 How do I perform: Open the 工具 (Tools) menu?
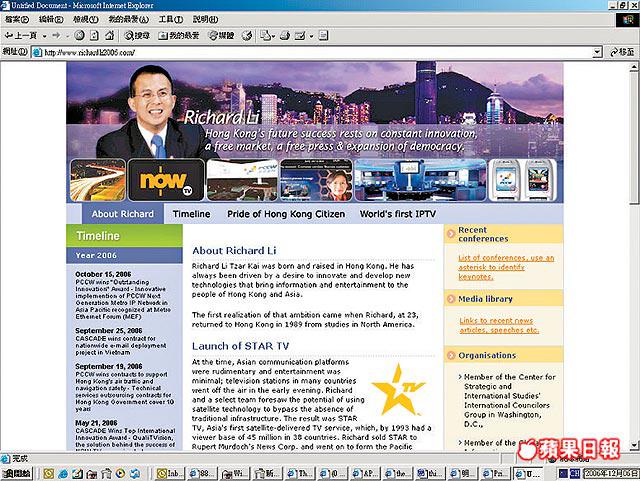pyautogui.click(x=170, y=19)
